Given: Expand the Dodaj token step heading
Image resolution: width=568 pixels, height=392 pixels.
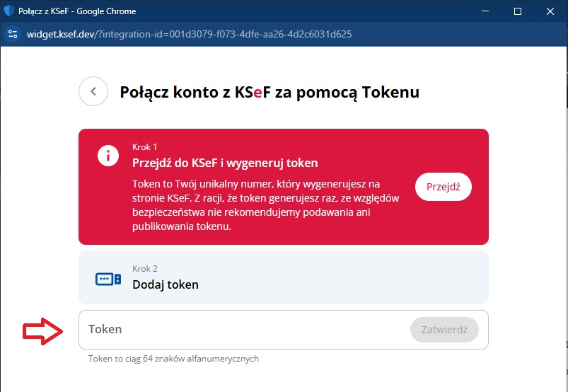Looking at the screenshot, I should pyautogui.click(x=166, y=284).
